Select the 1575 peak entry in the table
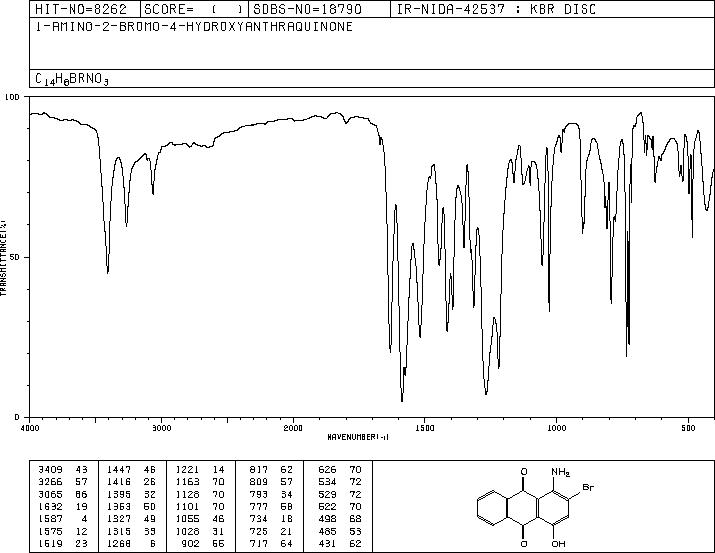Viewport: 715px width, 553px height. pos(62,532)
